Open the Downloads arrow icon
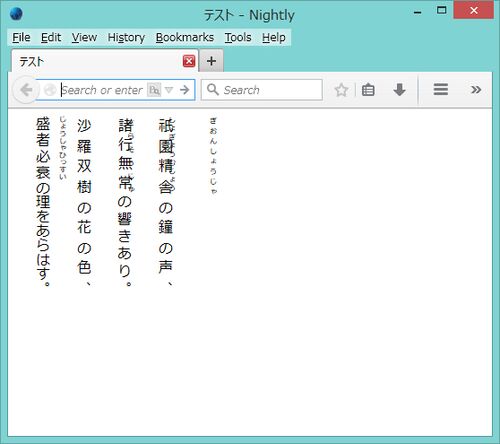 399,90
